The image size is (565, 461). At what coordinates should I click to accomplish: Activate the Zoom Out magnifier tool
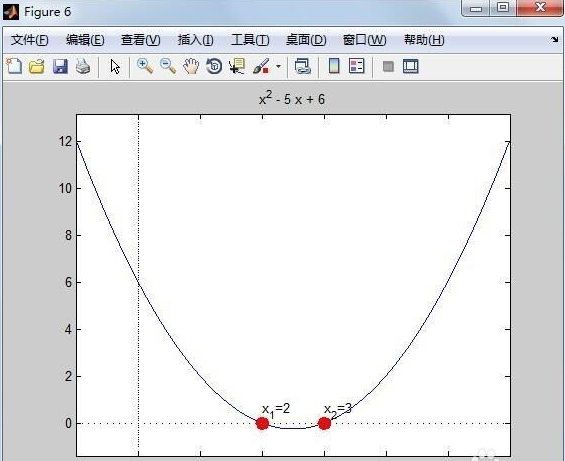point(168,66)
